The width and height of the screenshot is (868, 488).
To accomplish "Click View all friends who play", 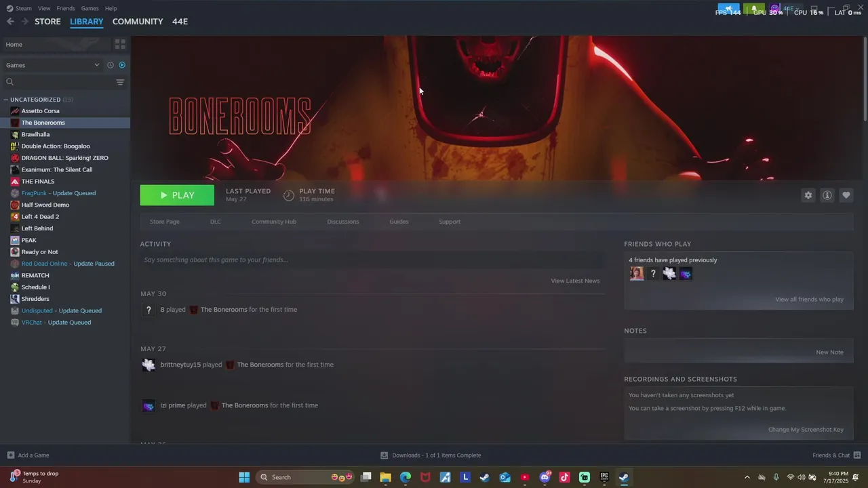I will pos(810,300).
